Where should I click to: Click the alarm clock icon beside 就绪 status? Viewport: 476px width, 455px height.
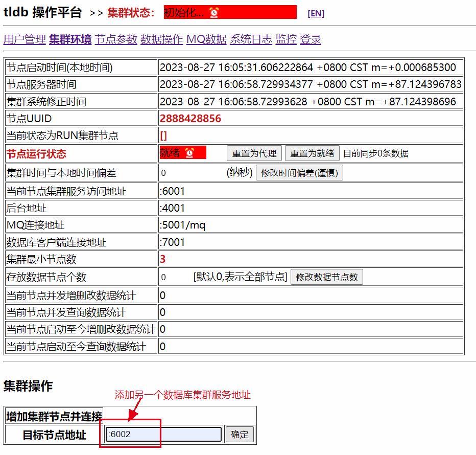pyautogui.click(x=189, y=152)
